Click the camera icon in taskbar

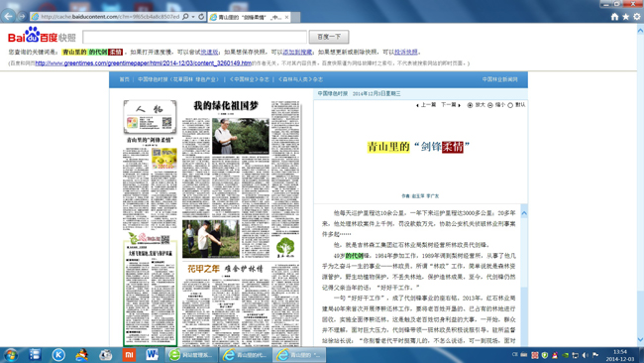[x=106, y=355]
